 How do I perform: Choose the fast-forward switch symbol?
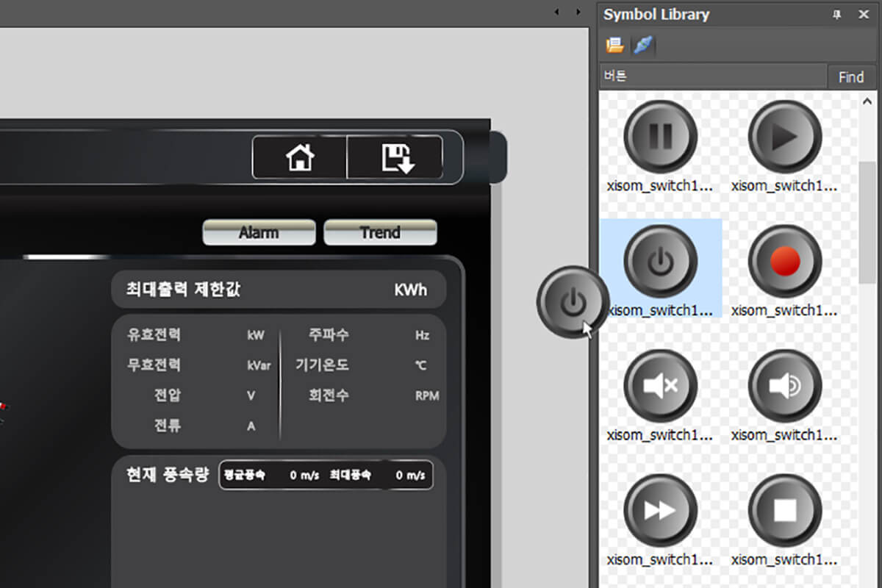(x=660, y=510)
